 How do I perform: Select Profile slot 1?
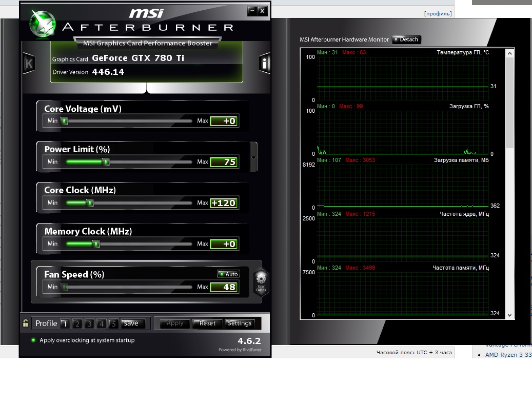[65, 323]
